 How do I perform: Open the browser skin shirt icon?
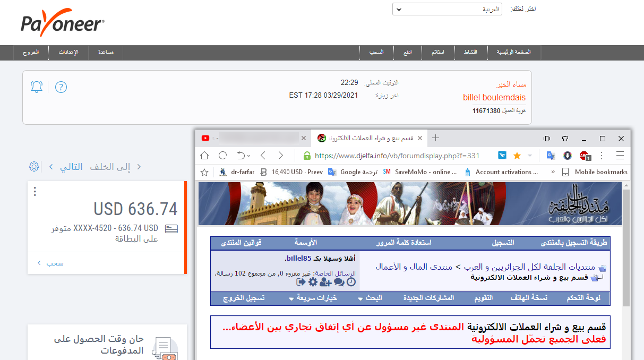(x=565, y=138)
